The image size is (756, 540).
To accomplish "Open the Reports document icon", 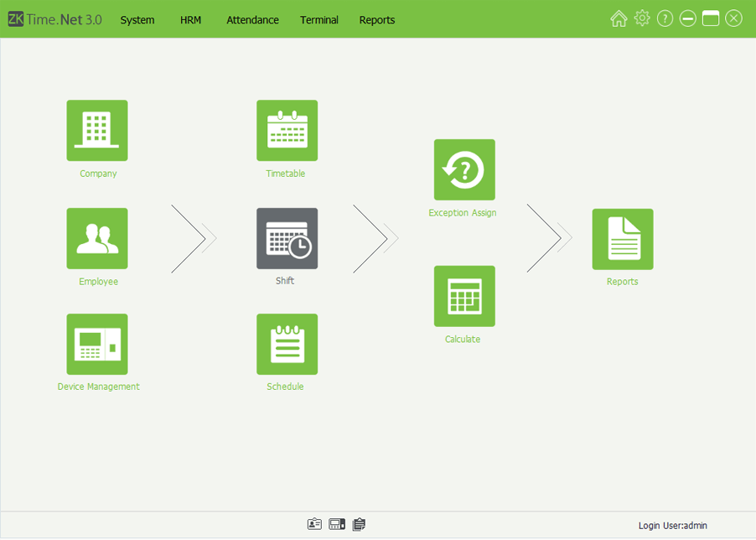I will [x=622, y=239].
